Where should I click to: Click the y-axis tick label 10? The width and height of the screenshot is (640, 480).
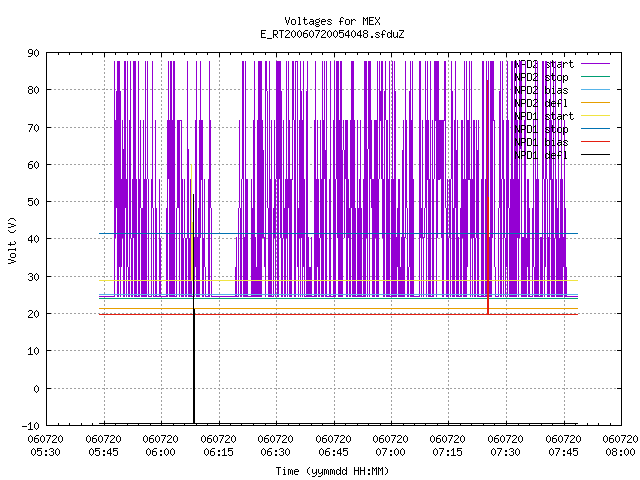33,351
